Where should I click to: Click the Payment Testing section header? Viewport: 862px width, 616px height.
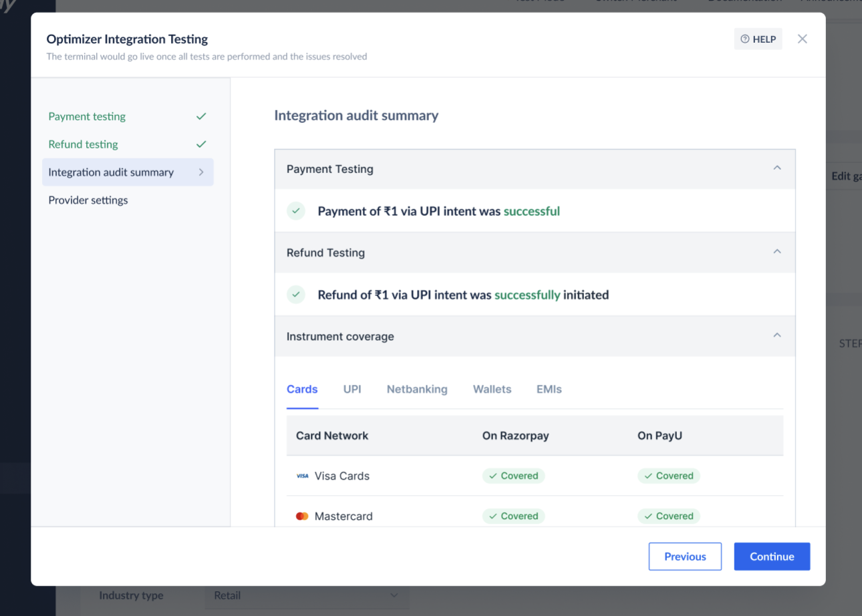pos(535,169)
